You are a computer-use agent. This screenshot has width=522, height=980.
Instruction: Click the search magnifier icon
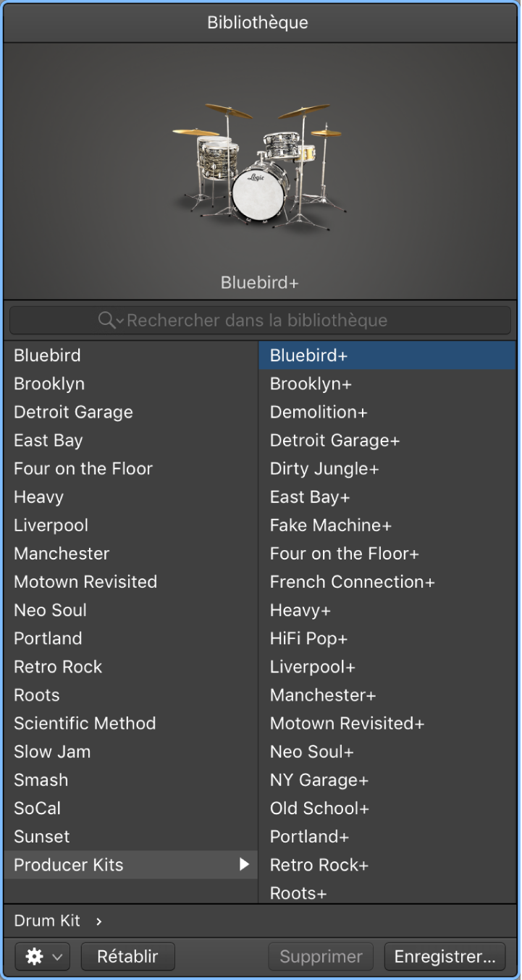[x=107, y=320]
